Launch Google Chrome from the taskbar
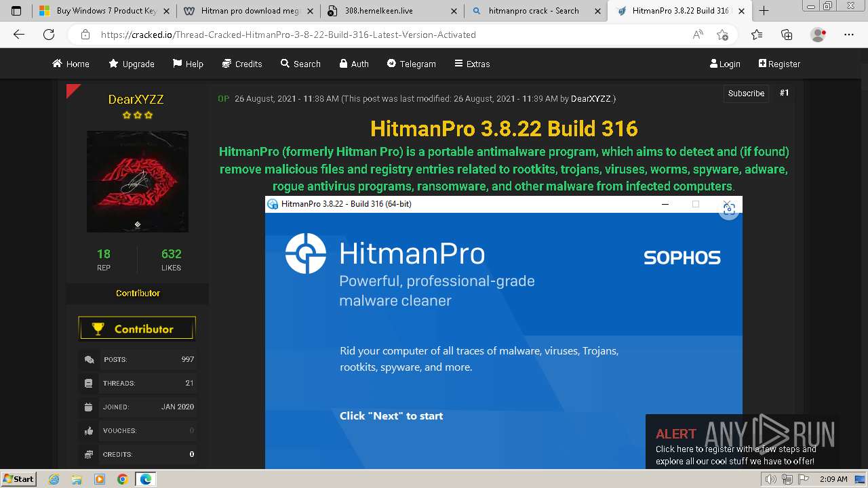 click(x=122, y=479)
